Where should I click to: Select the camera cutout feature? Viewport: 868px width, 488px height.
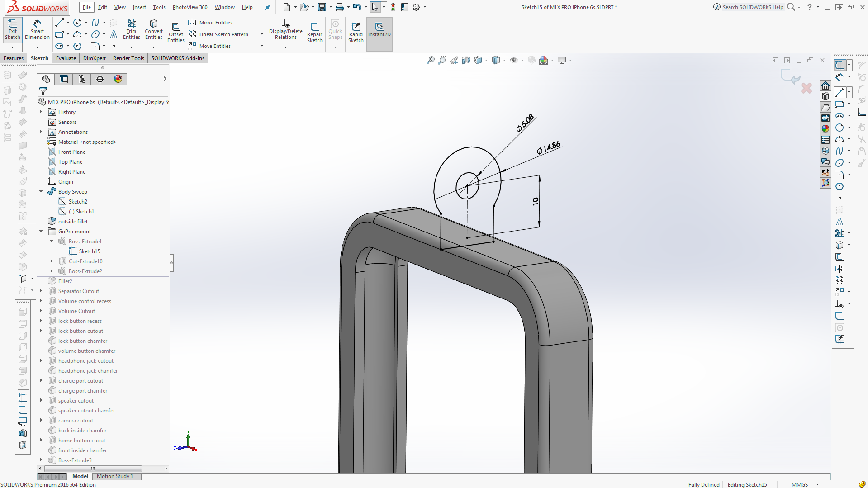coord(76,421)
